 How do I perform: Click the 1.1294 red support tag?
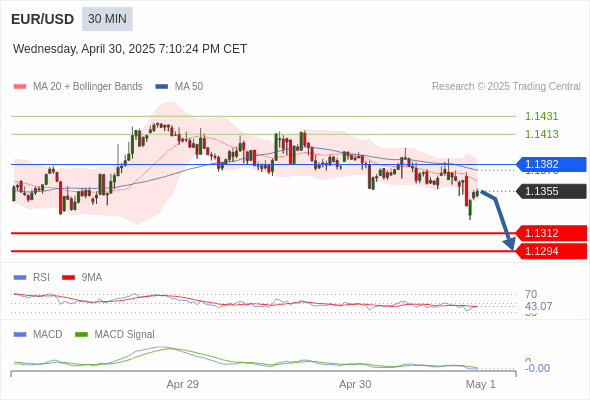point(551,251)
